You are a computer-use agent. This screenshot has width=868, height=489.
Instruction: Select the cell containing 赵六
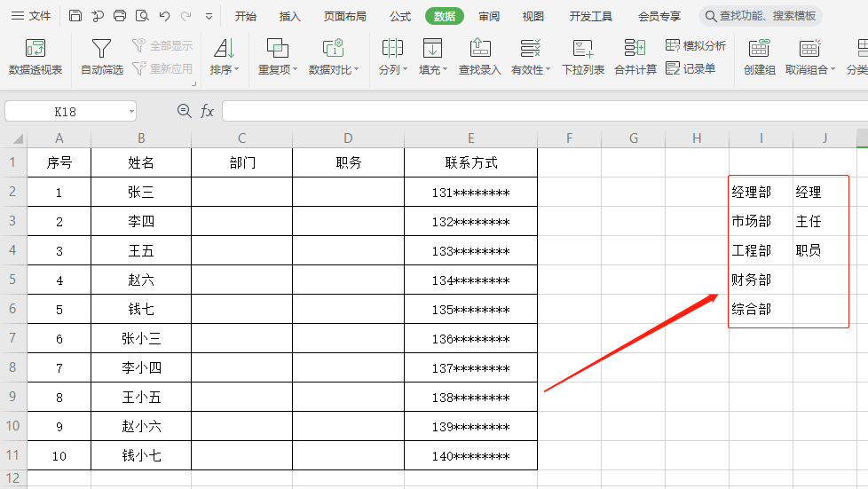141,280
